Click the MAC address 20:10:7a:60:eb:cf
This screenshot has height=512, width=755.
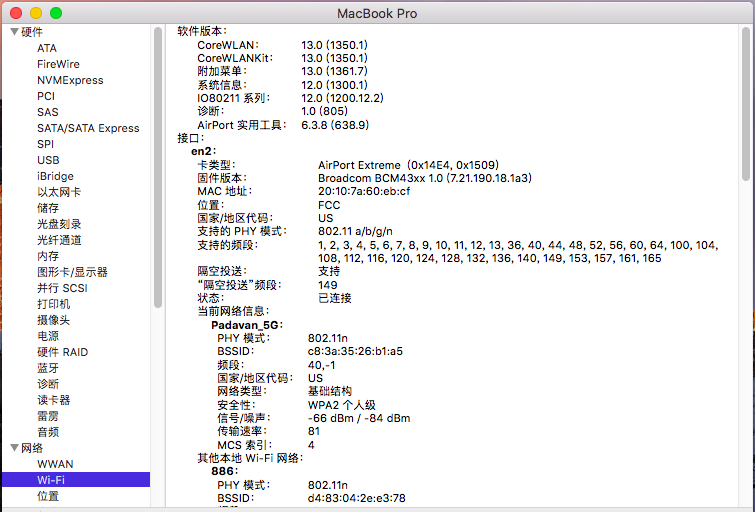coord(364,191)
